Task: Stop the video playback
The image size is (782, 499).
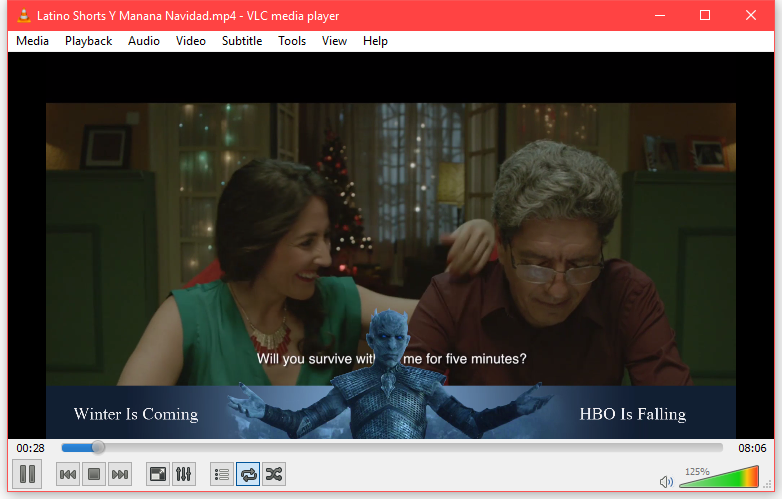Action: pyautogui.click(x=94, y=474)
